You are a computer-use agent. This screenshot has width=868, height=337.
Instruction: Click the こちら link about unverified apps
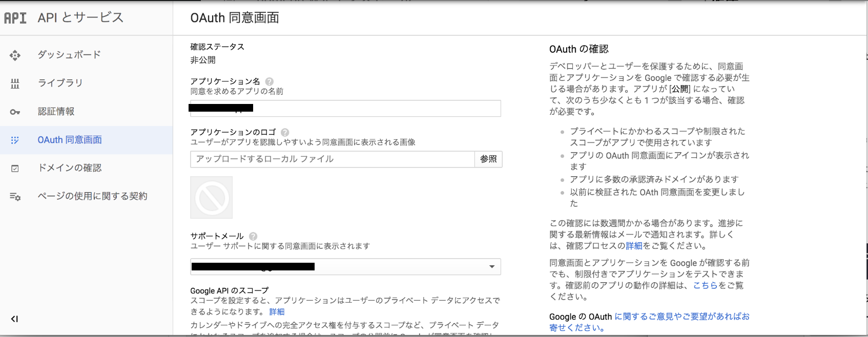coord(706,285)
